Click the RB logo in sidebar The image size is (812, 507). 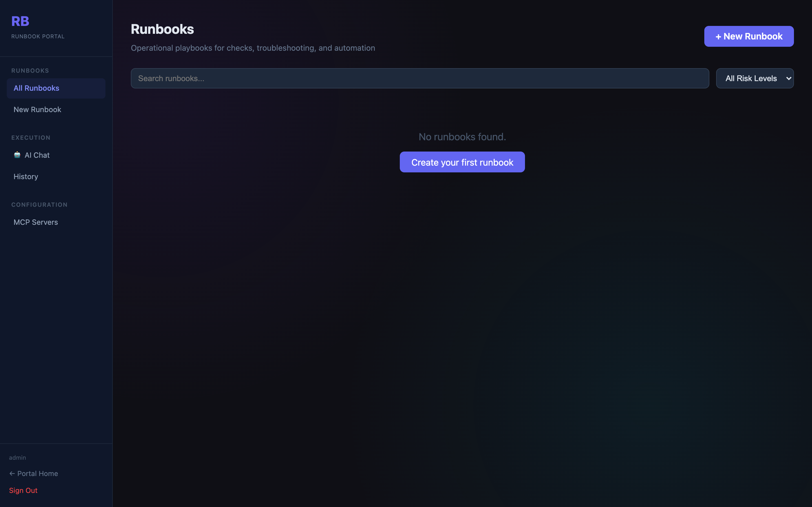pos(20,21)
